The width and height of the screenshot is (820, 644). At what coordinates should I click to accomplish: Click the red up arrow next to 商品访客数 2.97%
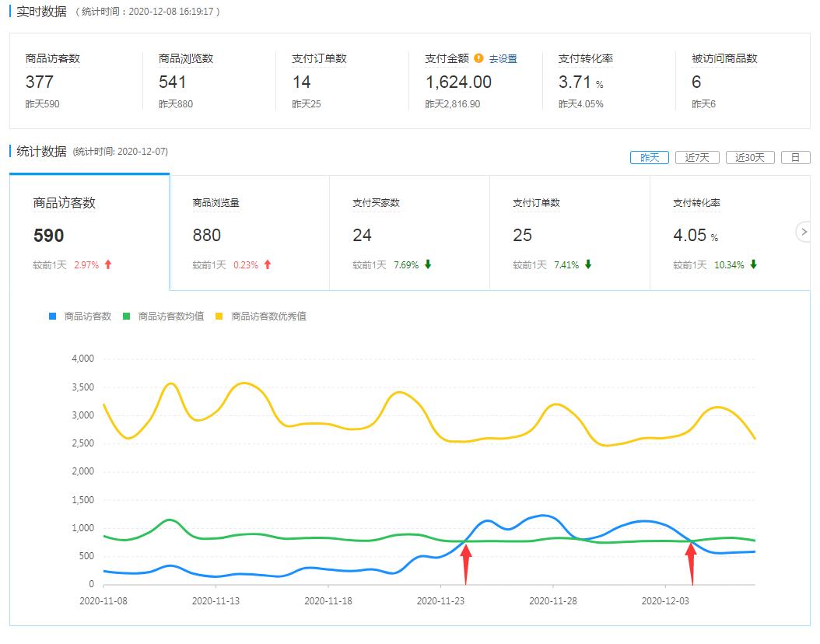(x=107, y=264)
